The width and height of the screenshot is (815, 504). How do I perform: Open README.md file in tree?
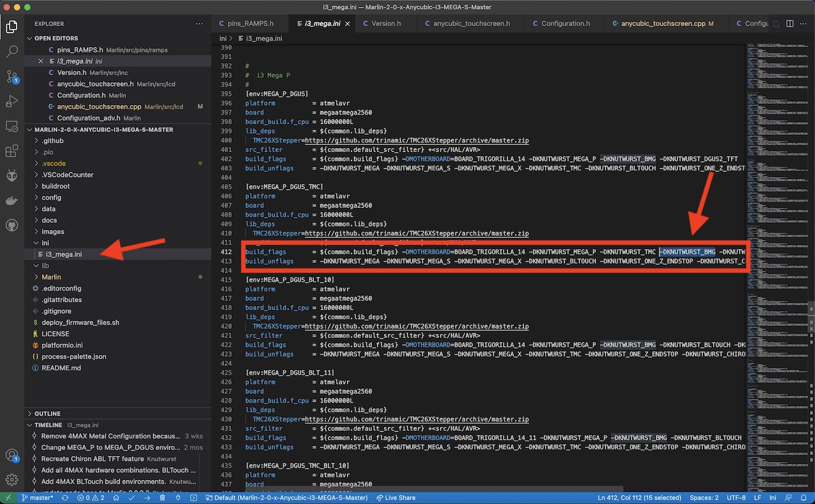118,368
